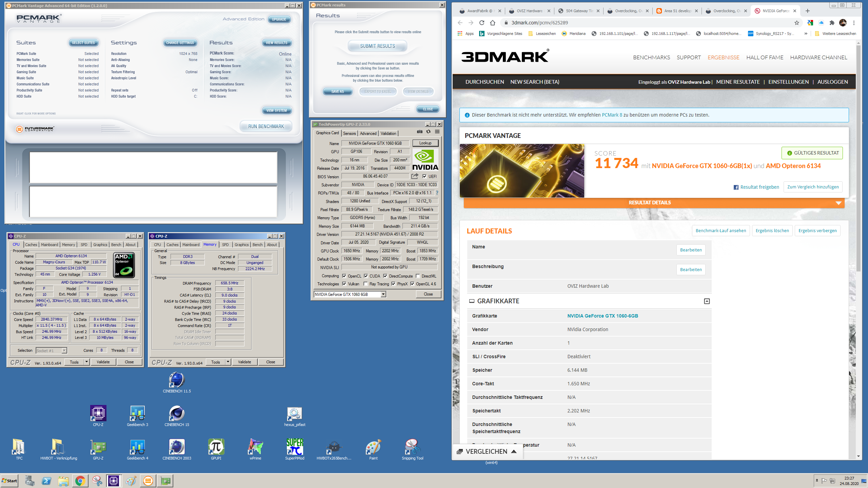Open Tools dropdown arrow in CPU-Z Memory window

(228, 362)
